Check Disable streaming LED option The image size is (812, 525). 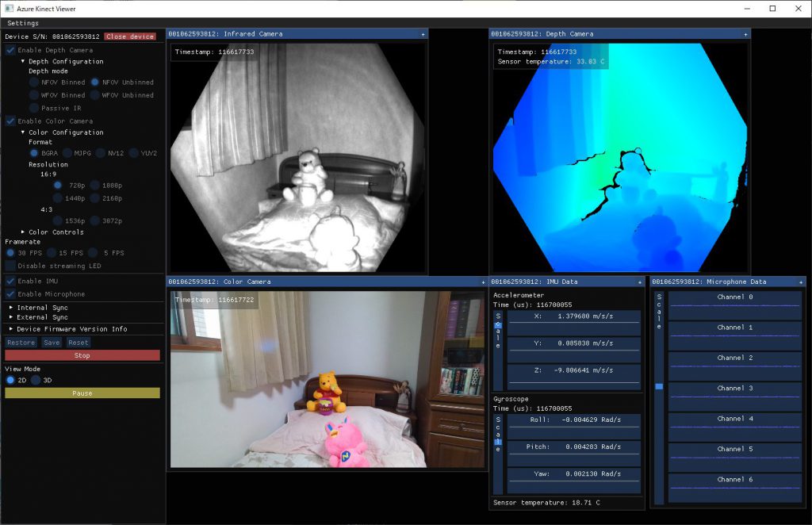[10, 266]
